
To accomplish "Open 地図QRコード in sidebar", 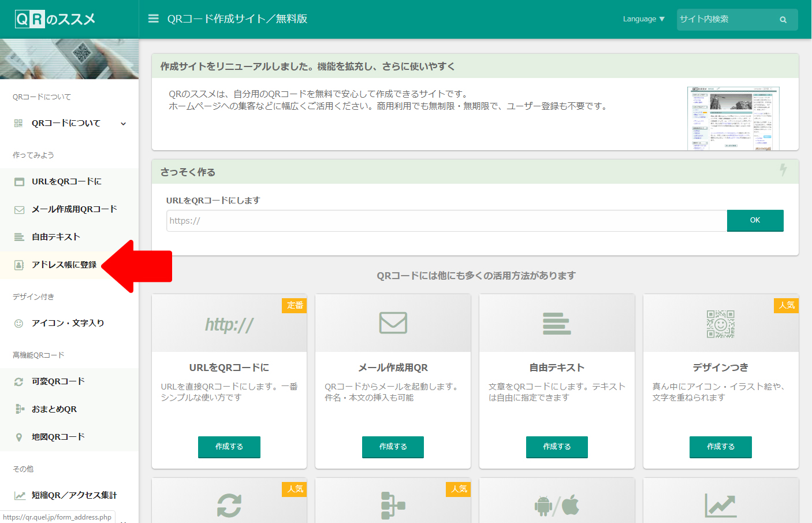I will 69,437.
